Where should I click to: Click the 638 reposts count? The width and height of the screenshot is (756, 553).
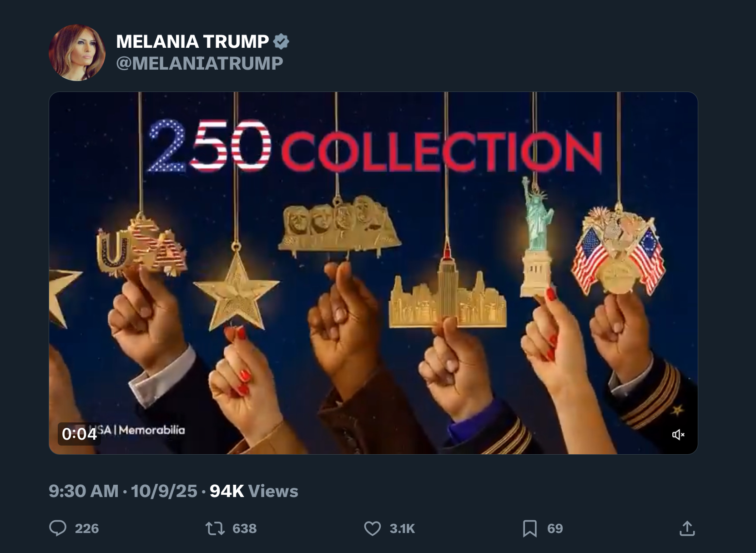[x=244, y=528]
